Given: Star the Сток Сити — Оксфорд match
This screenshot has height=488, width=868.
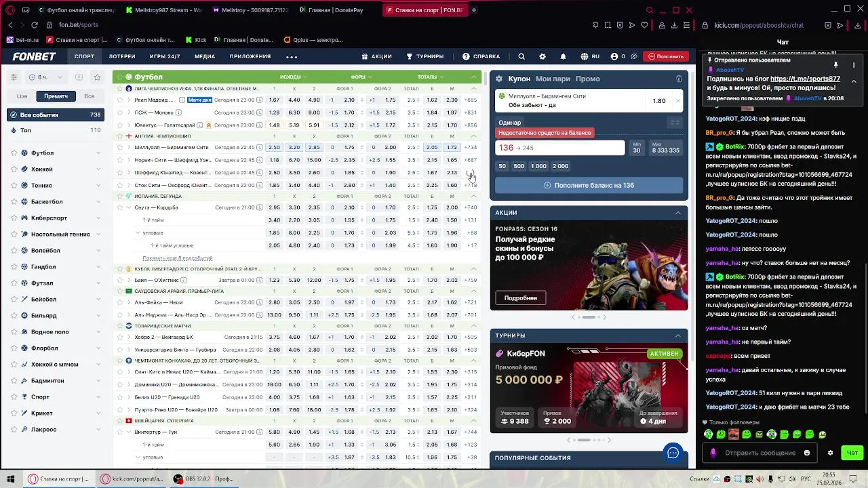Looking at the screenshot, I should point(119,185).
